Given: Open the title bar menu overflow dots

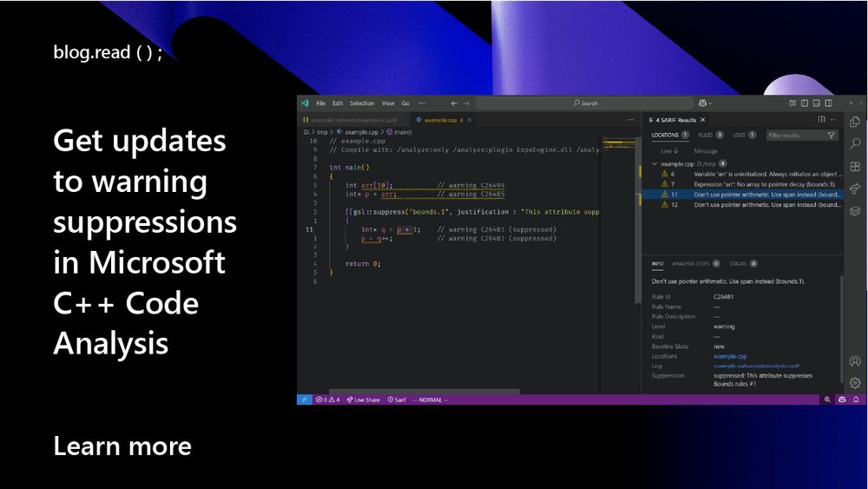Looking at the screenshot, I should [x=422, y=103].
